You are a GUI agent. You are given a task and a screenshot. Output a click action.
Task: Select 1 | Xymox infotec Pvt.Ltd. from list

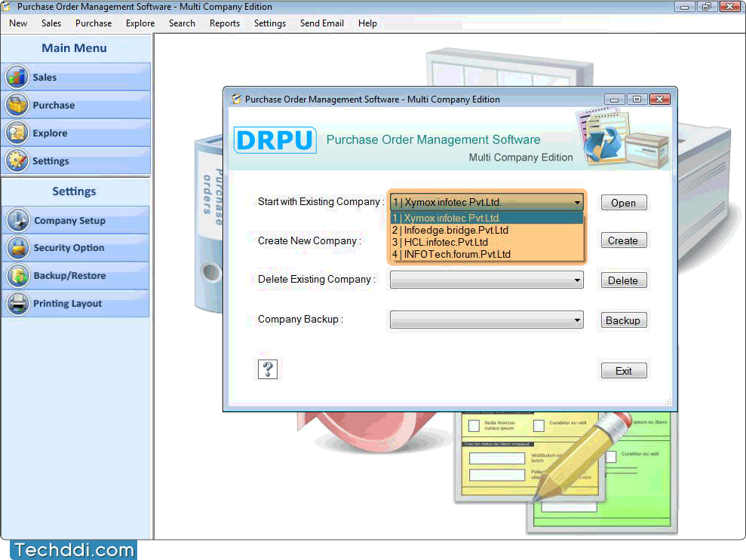pos(487,219)
